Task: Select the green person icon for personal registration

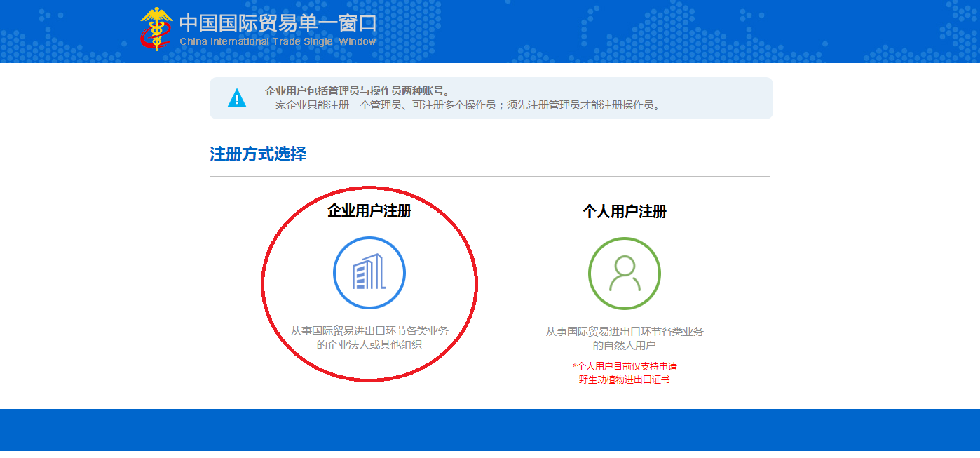Action: (x=625, y=272)
